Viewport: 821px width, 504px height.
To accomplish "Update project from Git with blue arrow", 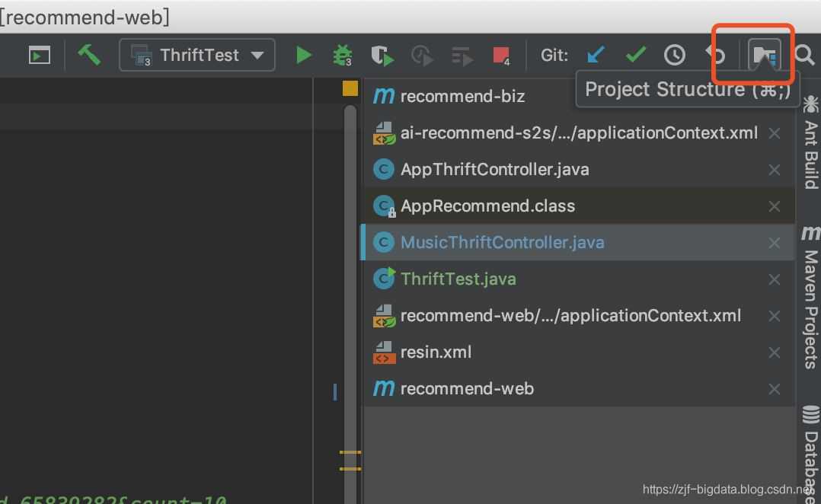I will click(596, 55).
